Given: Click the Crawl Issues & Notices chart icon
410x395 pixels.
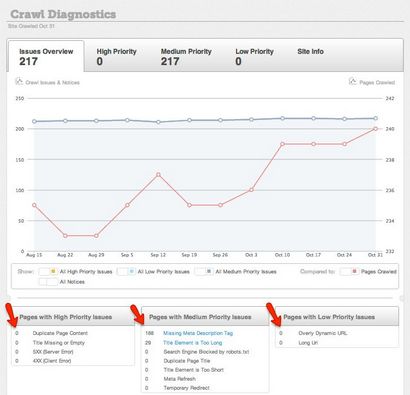Looking at the screenshot, I should click(19, 81).
